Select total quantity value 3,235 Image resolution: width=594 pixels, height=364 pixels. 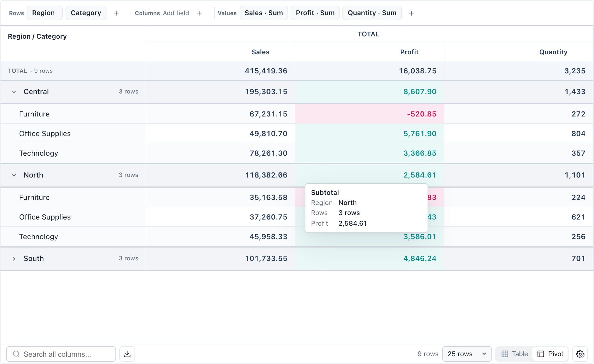(519, 71)
